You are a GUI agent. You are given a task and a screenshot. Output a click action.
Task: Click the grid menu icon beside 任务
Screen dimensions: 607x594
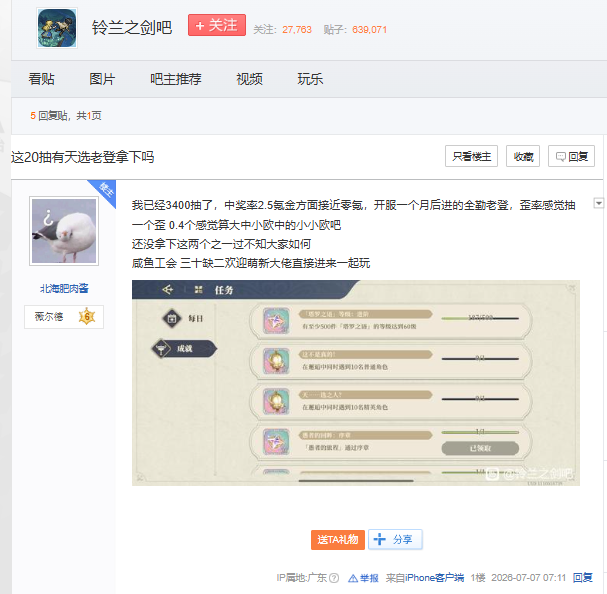(x=199, y=290)
